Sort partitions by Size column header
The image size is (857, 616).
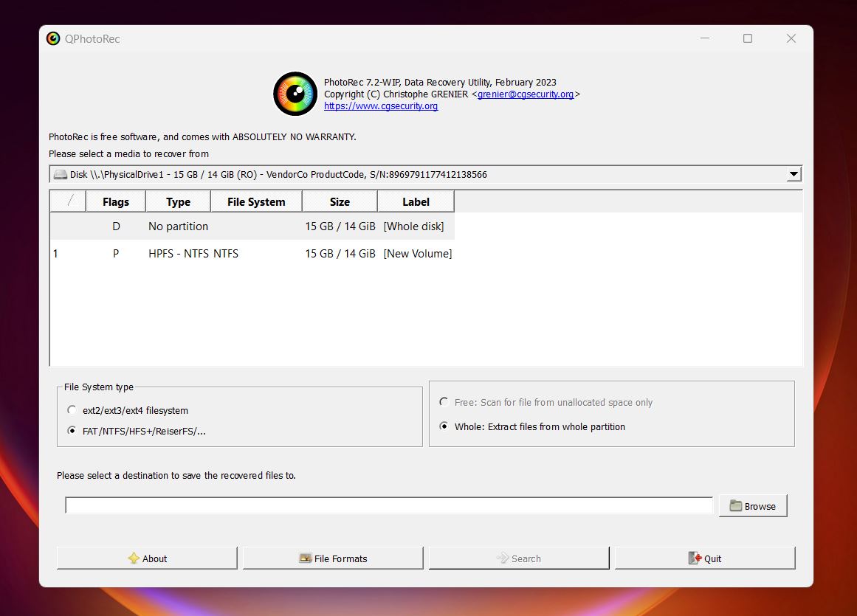340,201
